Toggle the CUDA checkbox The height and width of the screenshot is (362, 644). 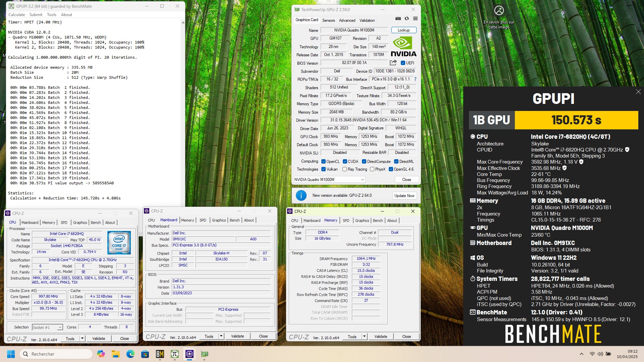[345, 162]
